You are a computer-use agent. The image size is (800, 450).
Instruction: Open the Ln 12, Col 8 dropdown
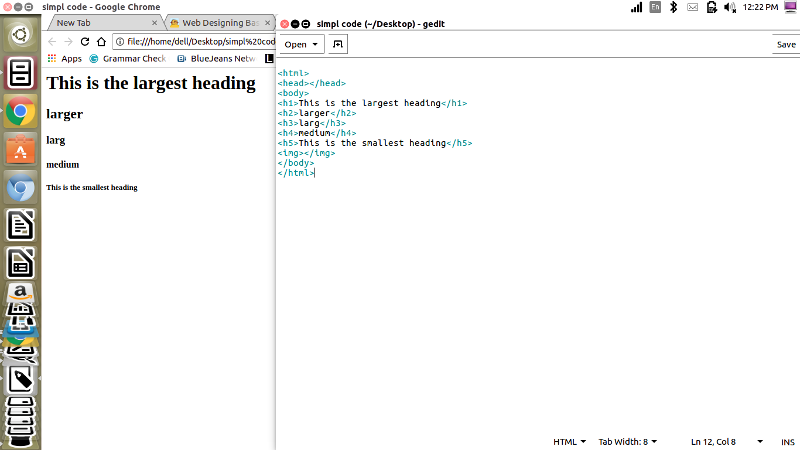click(x=727, y=442)
